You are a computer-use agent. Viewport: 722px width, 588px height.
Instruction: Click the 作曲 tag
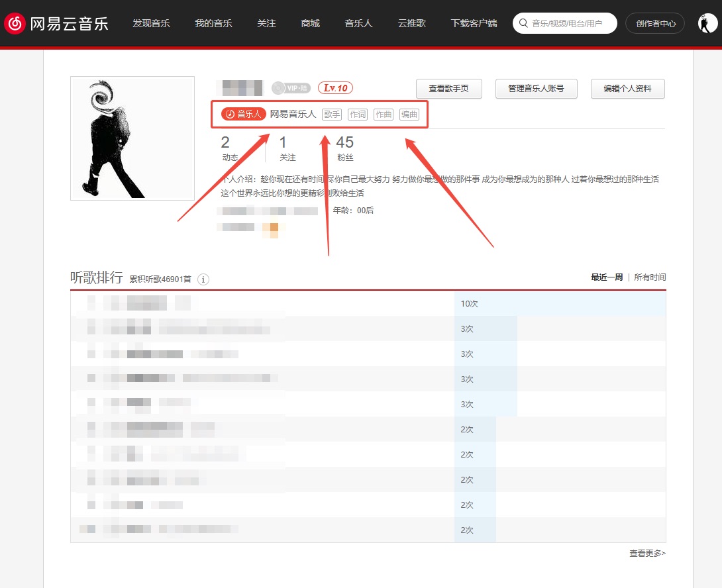point(383,114)
